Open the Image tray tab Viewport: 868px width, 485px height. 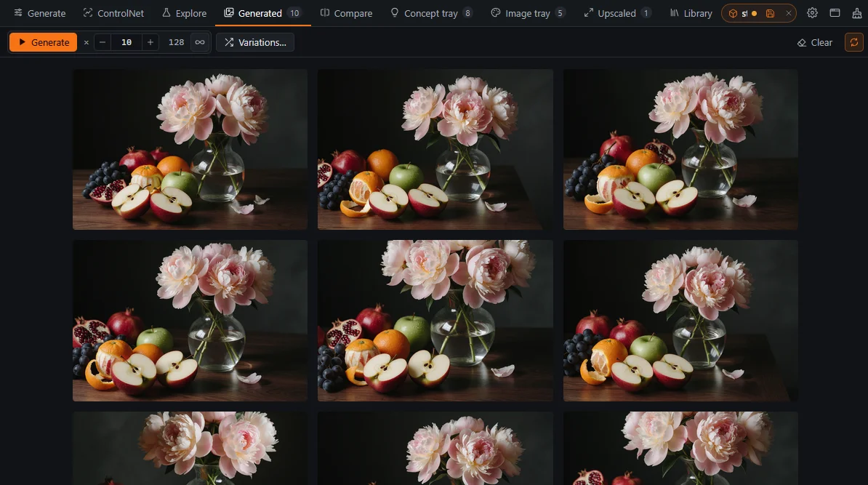[x=528, y=13]
